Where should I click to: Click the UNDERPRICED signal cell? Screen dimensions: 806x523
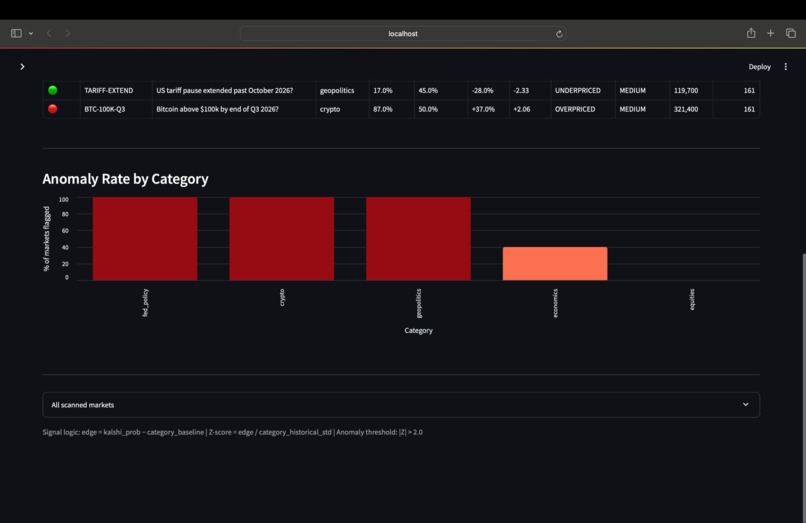coord(582,91)
